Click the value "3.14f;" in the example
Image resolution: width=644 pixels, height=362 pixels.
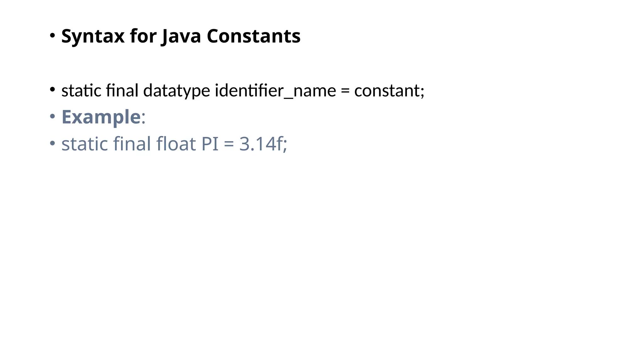263,144
